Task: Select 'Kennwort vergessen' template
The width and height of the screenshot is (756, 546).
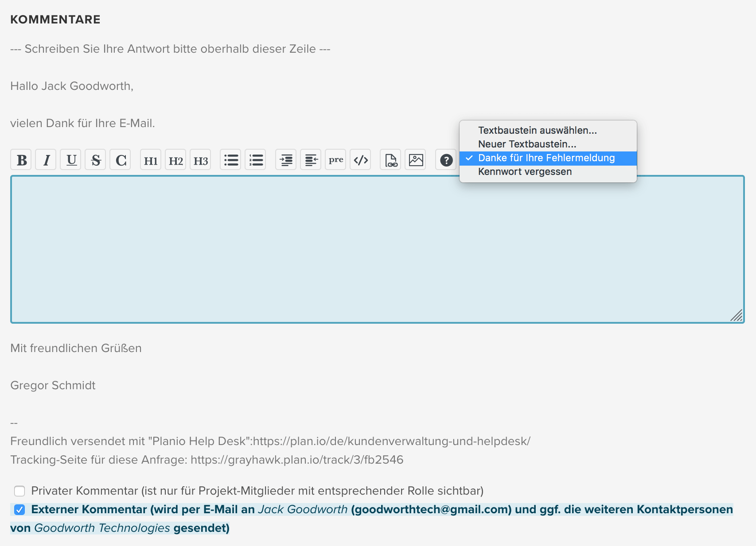Action: pos(548,172)
